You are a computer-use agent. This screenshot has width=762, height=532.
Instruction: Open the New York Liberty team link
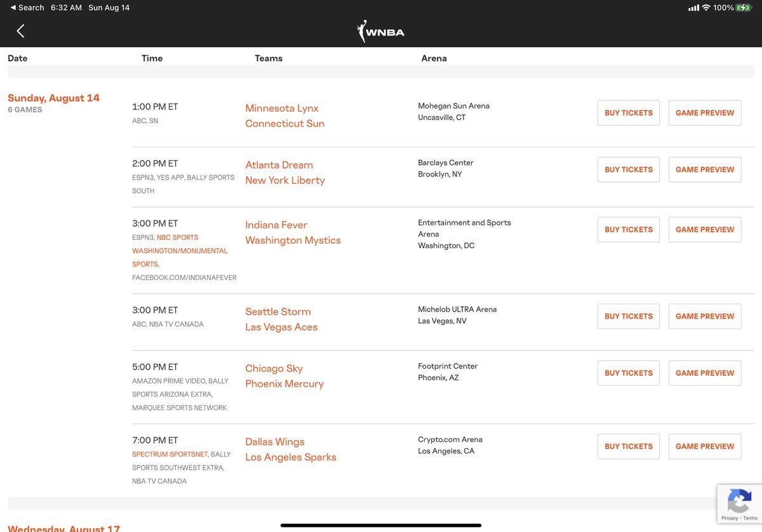pos(285,180)
